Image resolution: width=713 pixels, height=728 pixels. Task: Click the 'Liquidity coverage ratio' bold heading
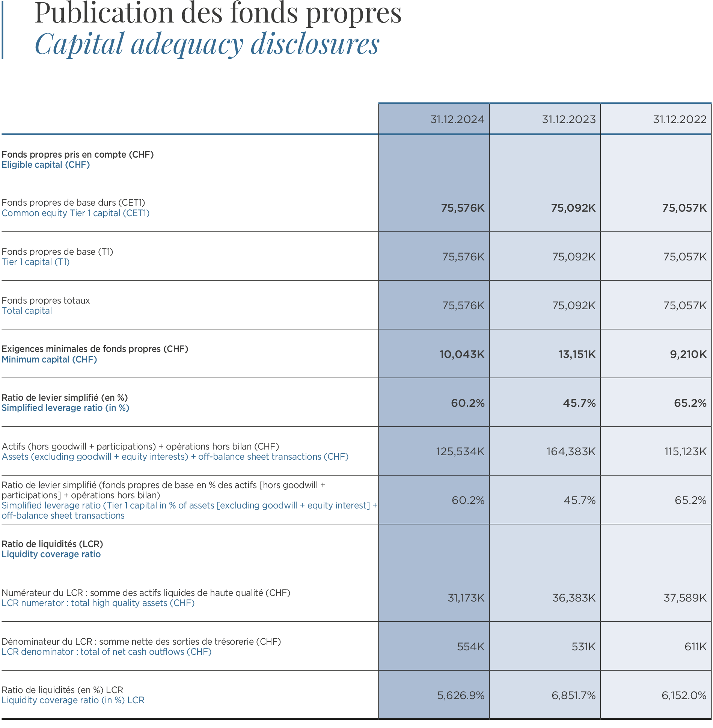[51, 554]
